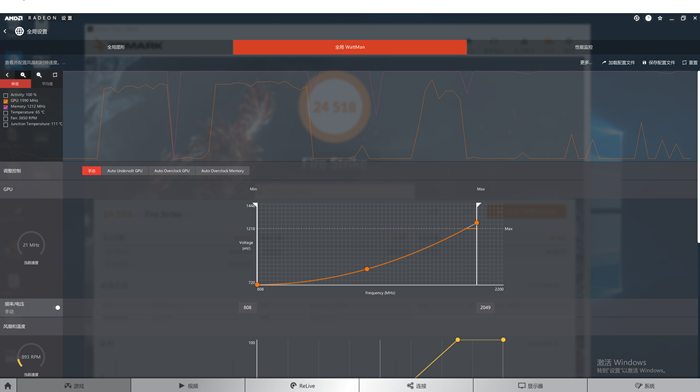Reset the graph view with the square icon
Viewport: 700px width, 392px height.
point(55,75)
